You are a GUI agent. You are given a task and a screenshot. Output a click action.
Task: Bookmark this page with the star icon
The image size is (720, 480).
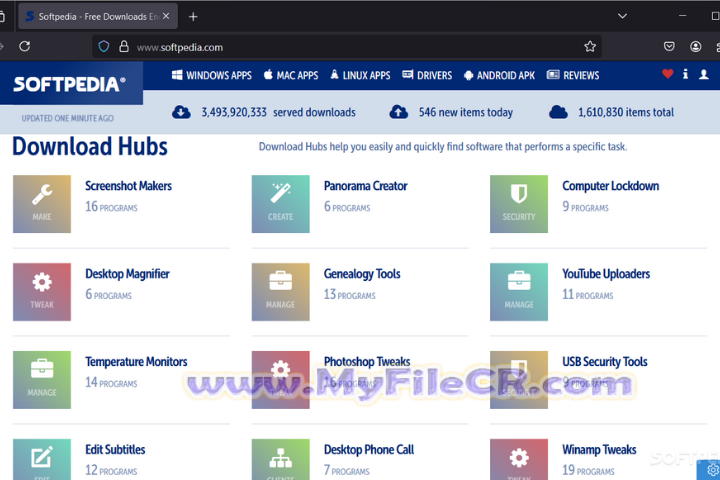(590, 46)
